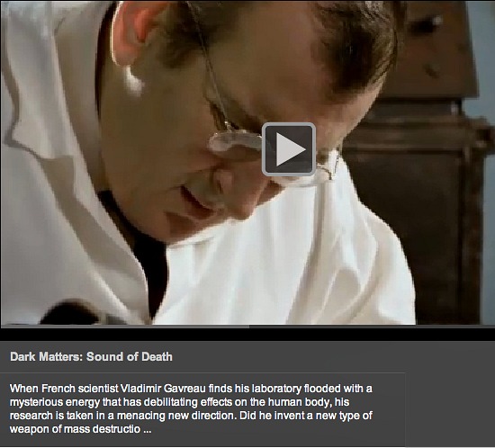The image size is (495, 448).
Task: Open the 'Dark Matters: Sound of Death' title
Action: (x=91, y=357)
